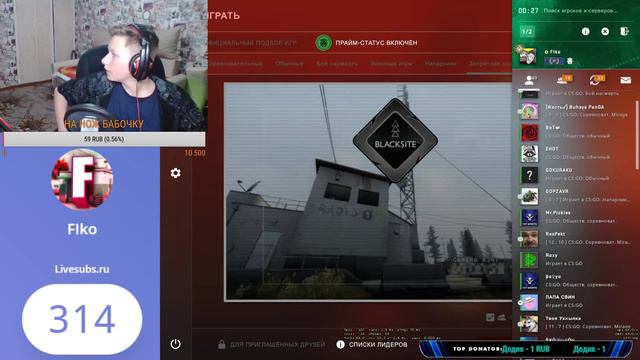Viewport: 640px width, 360px height.
Task: Click Rexy's green dollar avatar
Action: [x=529, y=260]
